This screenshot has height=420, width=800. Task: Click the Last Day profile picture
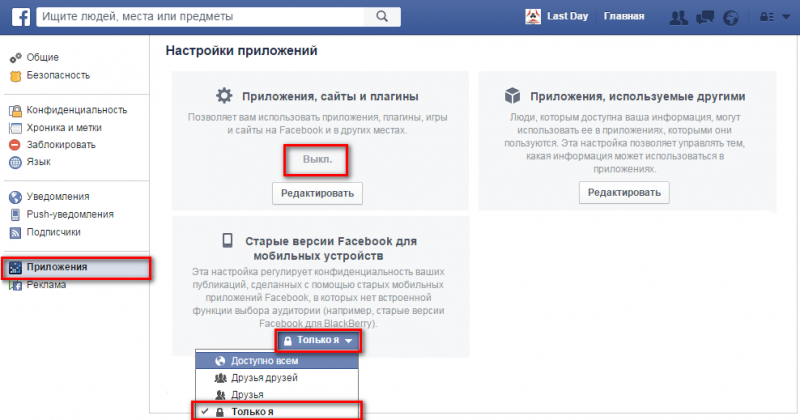(533, 17)
